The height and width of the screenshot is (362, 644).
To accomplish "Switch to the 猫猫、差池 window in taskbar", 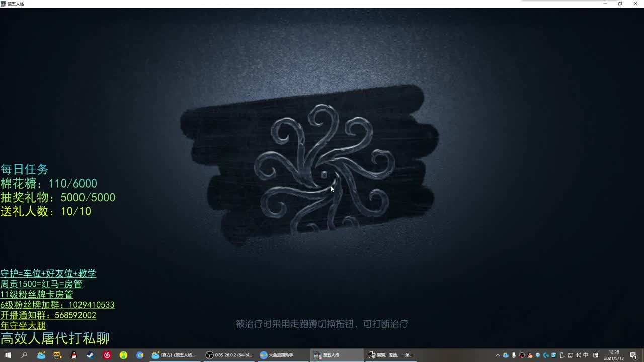I will [390, 355].
